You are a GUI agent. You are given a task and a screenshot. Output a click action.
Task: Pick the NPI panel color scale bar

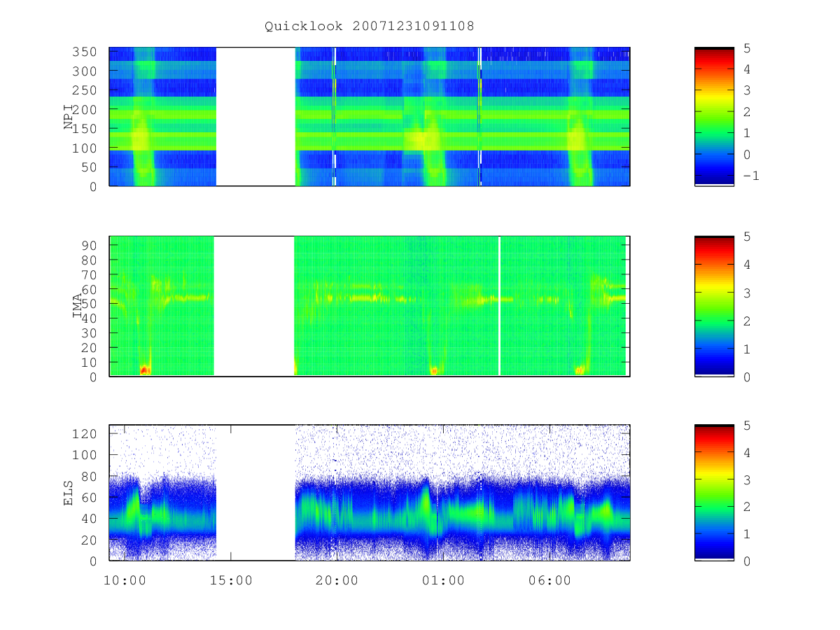point(714,117)
